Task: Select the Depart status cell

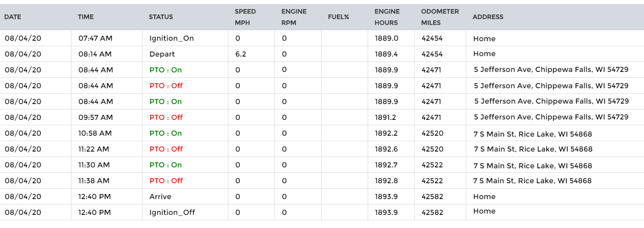Action: pyautogui.click(x=162, y=54)
